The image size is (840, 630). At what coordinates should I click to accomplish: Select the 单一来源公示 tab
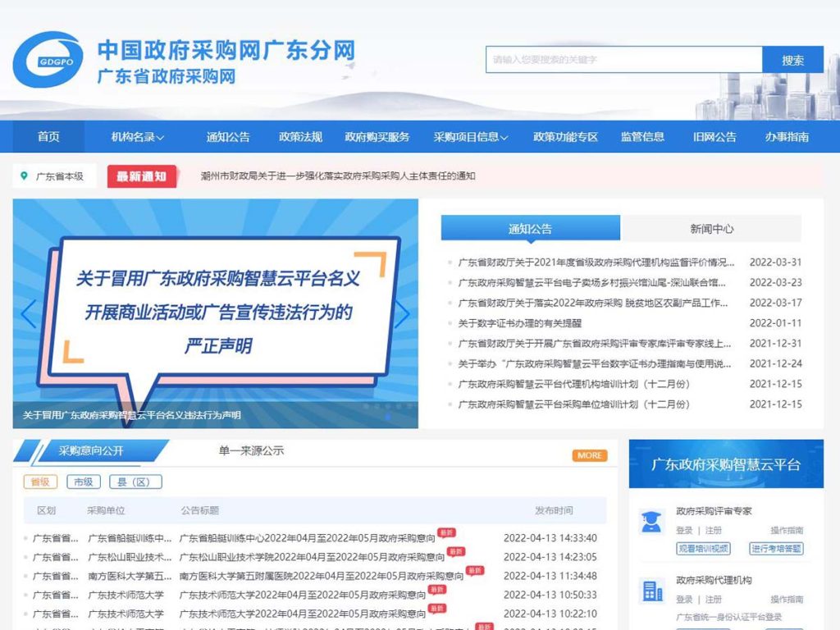251,451
